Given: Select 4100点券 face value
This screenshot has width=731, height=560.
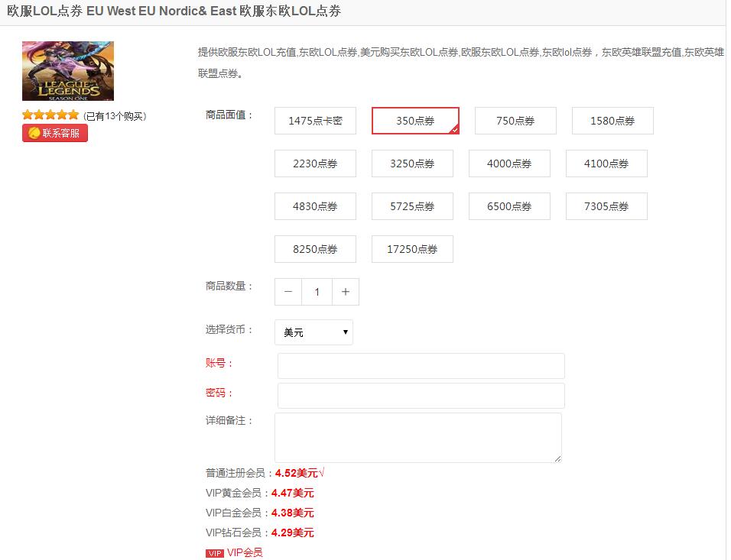Looking at the screenshot, I should tap(606, 163).
